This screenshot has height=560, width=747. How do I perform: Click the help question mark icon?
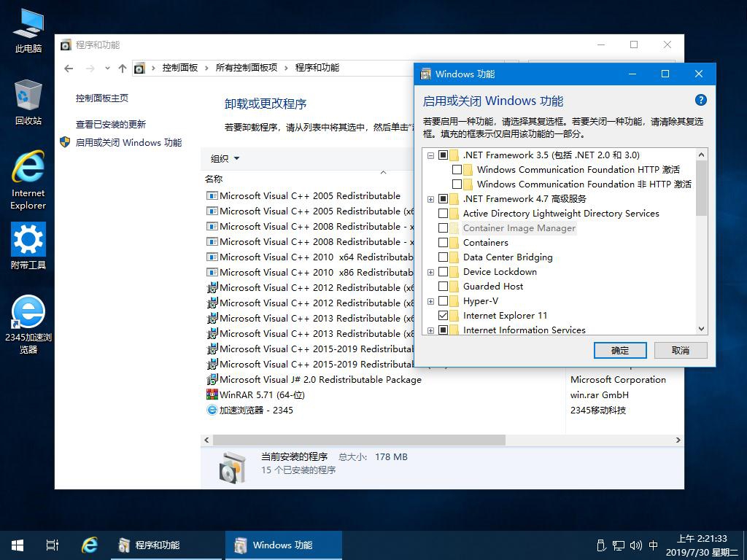coord(700,100)
